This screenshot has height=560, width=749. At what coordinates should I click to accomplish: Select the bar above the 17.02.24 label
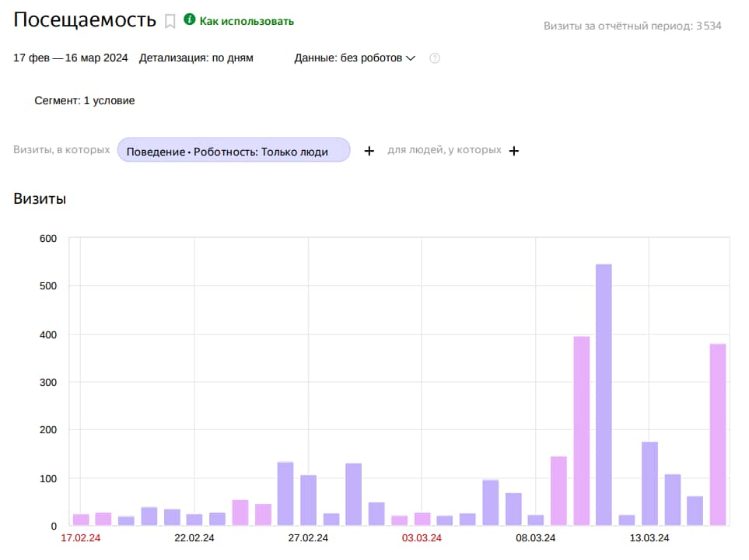click(x=81, y=520)
